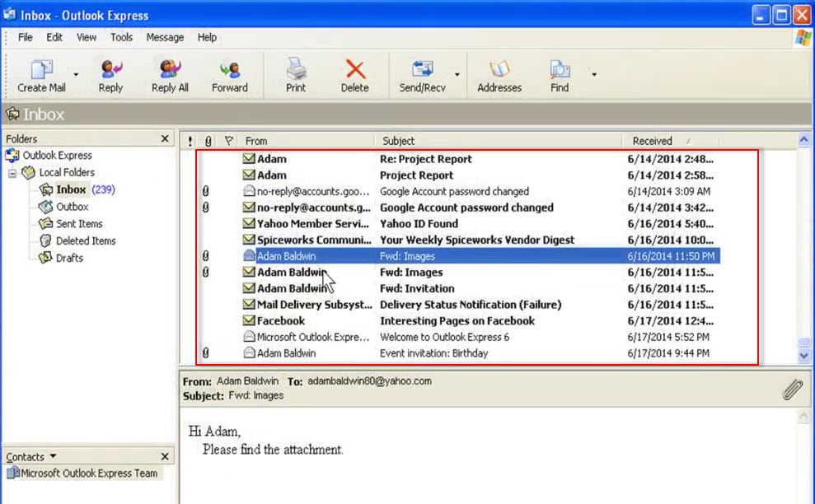The image size is (815, 504).
Task: Open the Sent Items folder
Action: click(x=79, y=224)
